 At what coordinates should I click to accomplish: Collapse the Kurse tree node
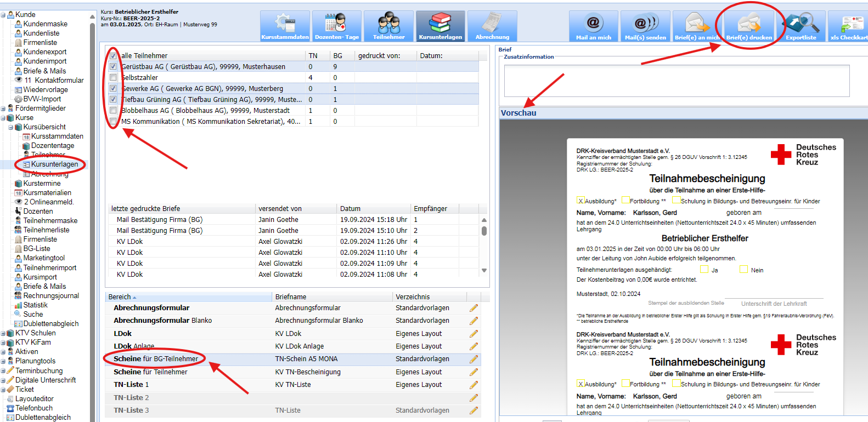point(3,118)
